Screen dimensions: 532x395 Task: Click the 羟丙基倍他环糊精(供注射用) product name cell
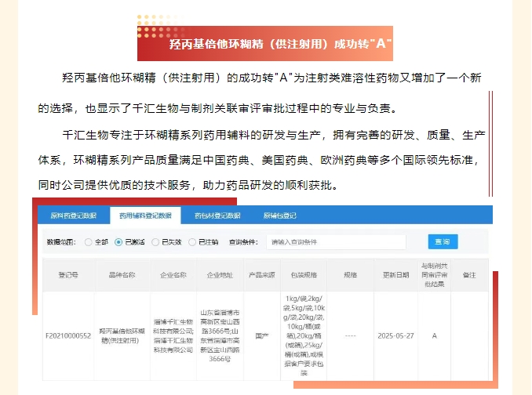point(122,335)
